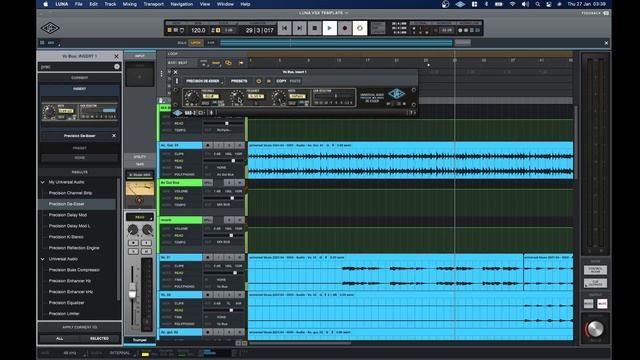The image size is (640, 360).
Task: Select Precision Enhancer Hz plugin
Action: [x=70, y=281]
